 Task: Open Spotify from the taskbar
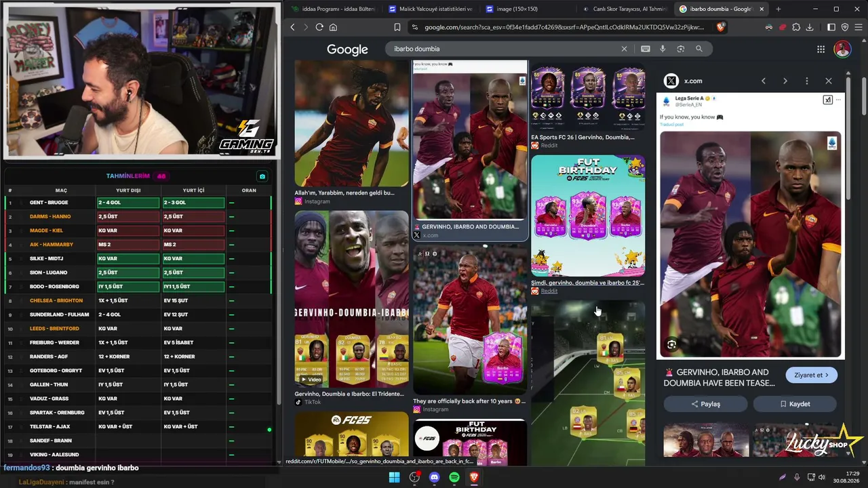tap(454, 477)
